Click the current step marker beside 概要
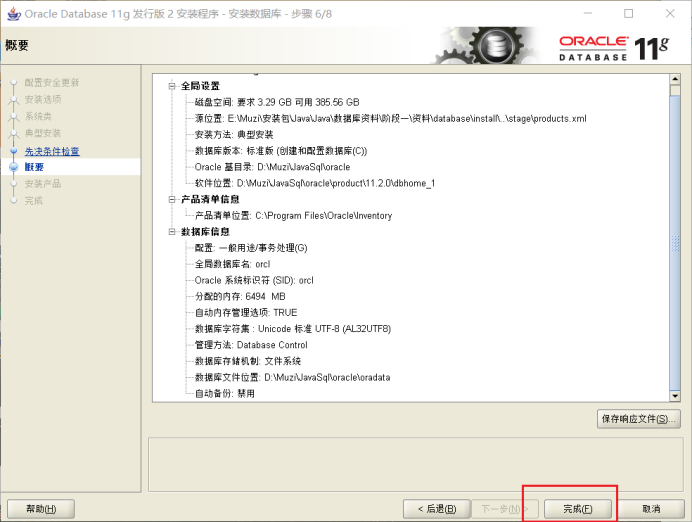The height and width of the screenshot is (522, 692). click(14, 167)
